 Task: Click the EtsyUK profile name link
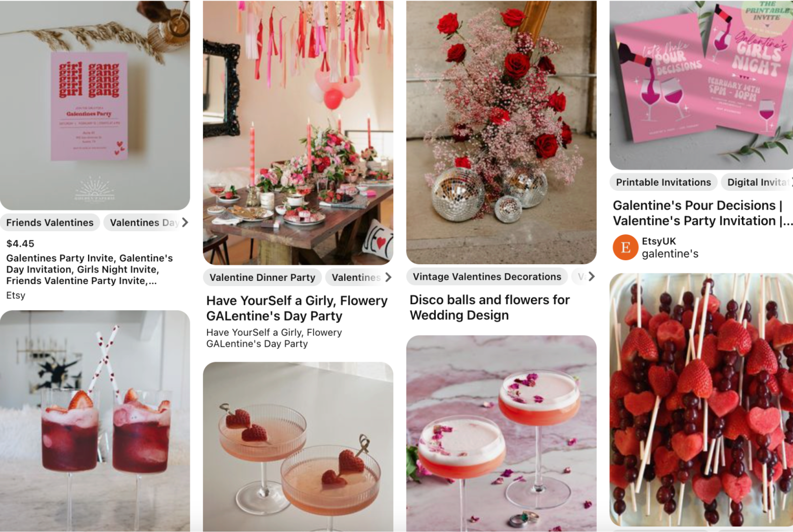659,241
